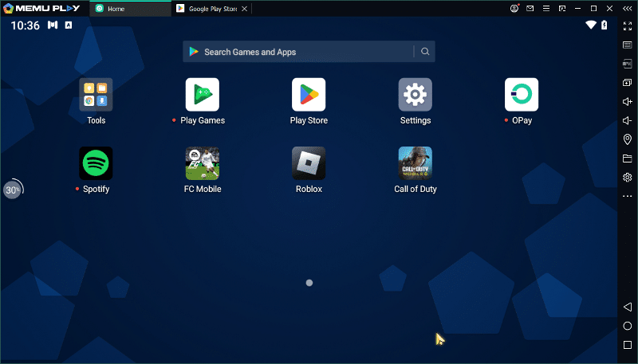Open the Tools folder
Image resolution: width=638 pixels, height=364 pixels.
point(96,94)
